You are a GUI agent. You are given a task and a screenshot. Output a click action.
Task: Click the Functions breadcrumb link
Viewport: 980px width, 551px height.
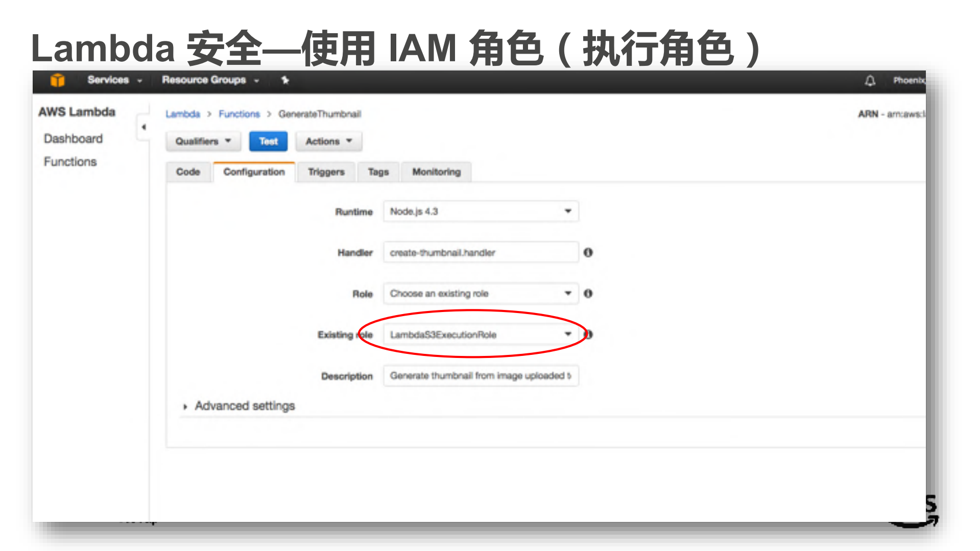click(239, 114)
